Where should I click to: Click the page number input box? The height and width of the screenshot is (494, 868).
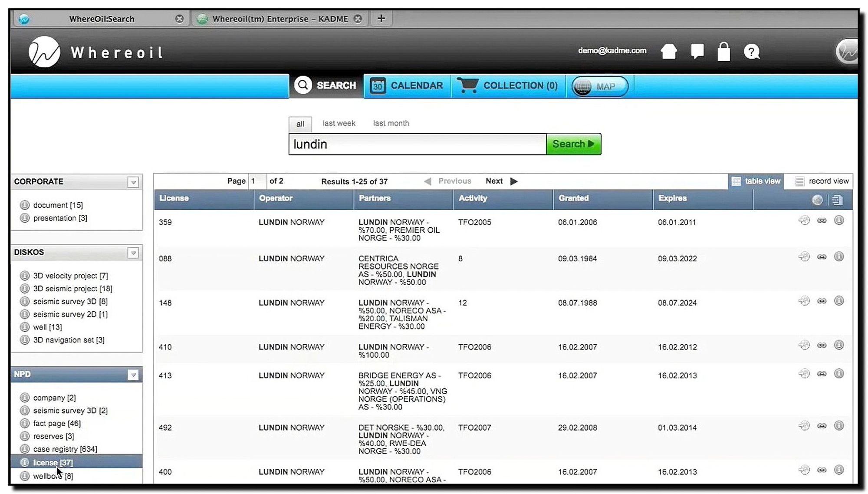[x=257, y=181]
